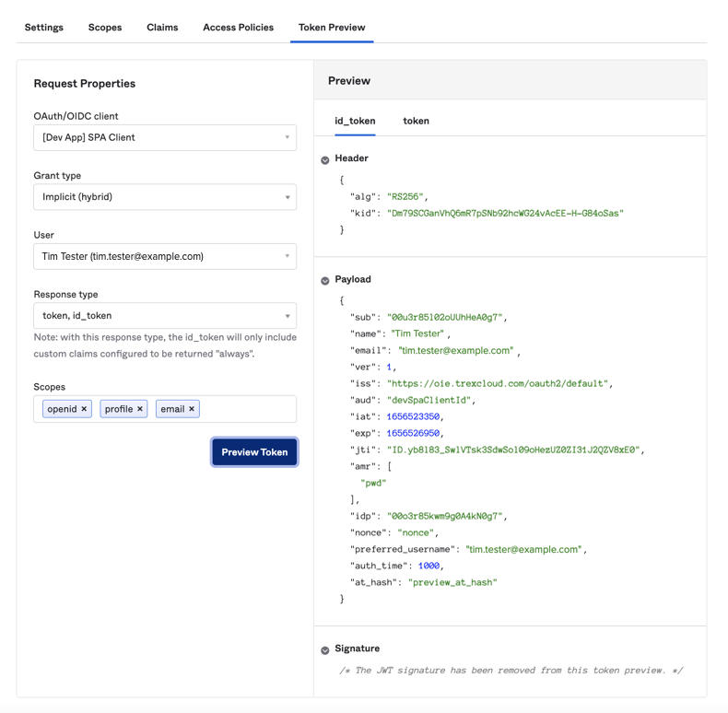The width and height of the screenshot is (728, 713).
Task: Switch to the Scopes tab
Action: point(105,28)
